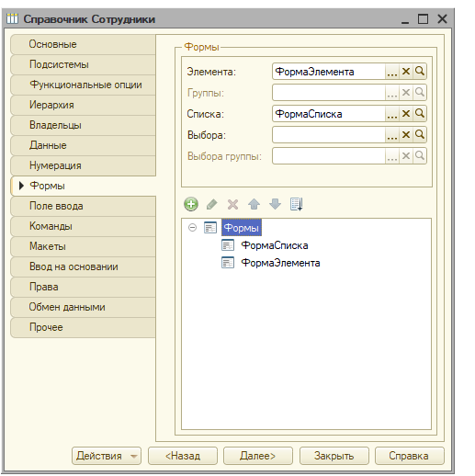Image resolution: width=475 pixels, height=476 pixels.
Task: Click magnifier icon of Выбора field
Action: [x=420, y=135]
